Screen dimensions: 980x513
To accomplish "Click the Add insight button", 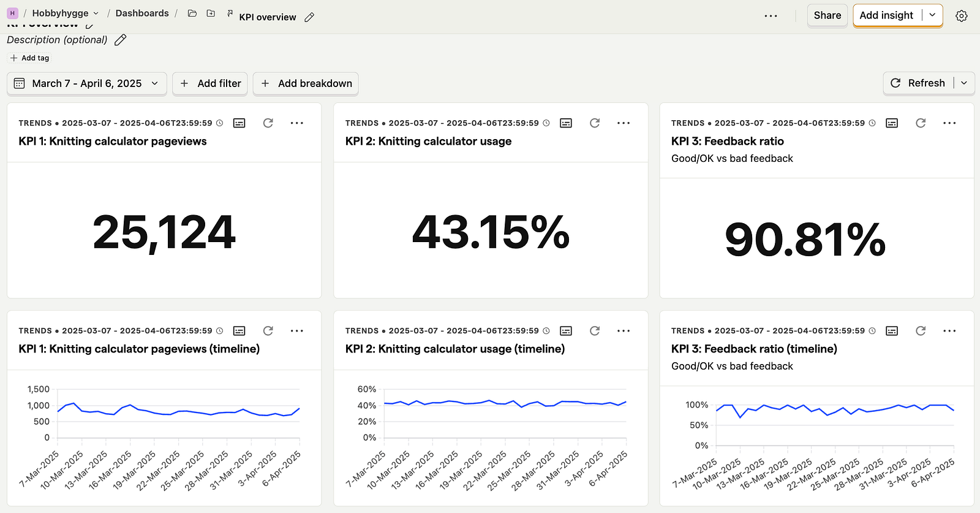I will (x=886, y=15).
